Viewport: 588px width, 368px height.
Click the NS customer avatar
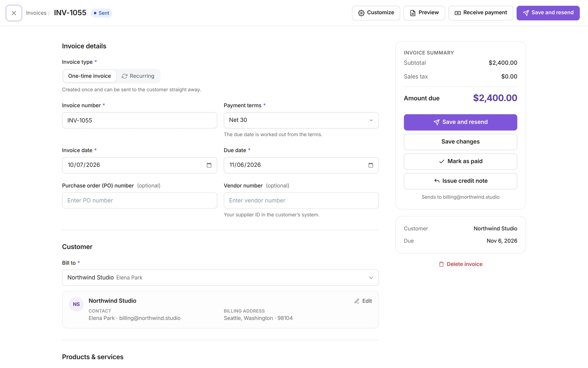tap(76, 304)
